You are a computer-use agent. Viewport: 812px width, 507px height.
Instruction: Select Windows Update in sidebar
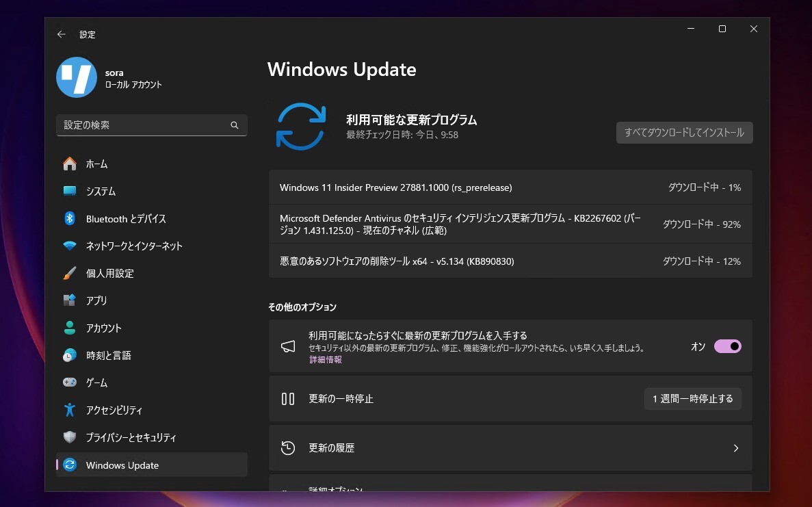(152, 465)
